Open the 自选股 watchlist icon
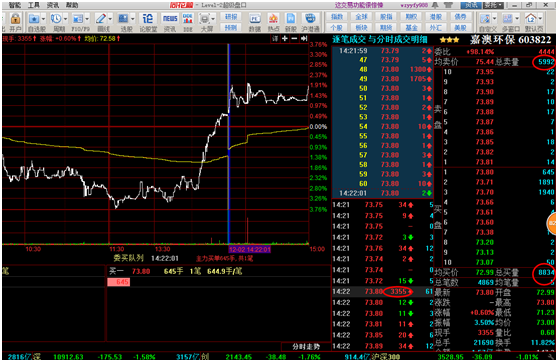Screen dimensions: 558x362 pyautogui.click(x=34, y=19)
